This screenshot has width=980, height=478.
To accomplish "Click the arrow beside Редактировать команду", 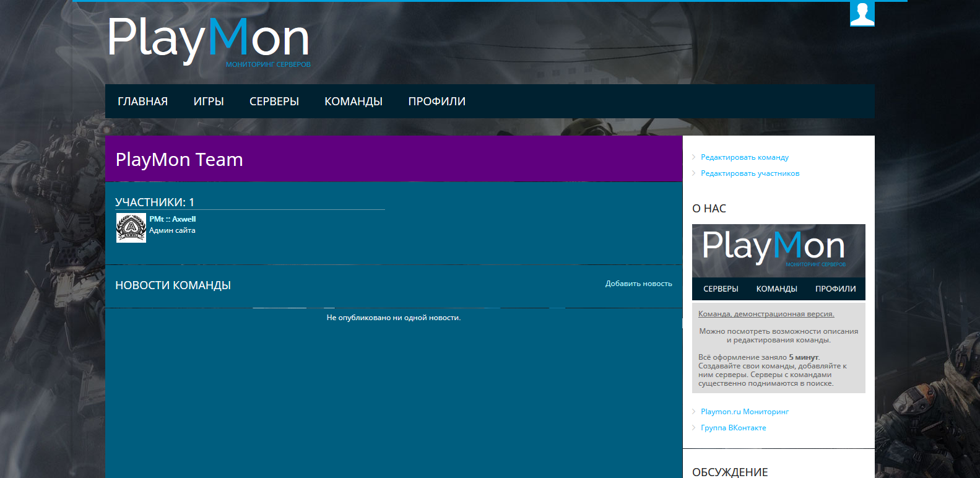I will point(694,157).
